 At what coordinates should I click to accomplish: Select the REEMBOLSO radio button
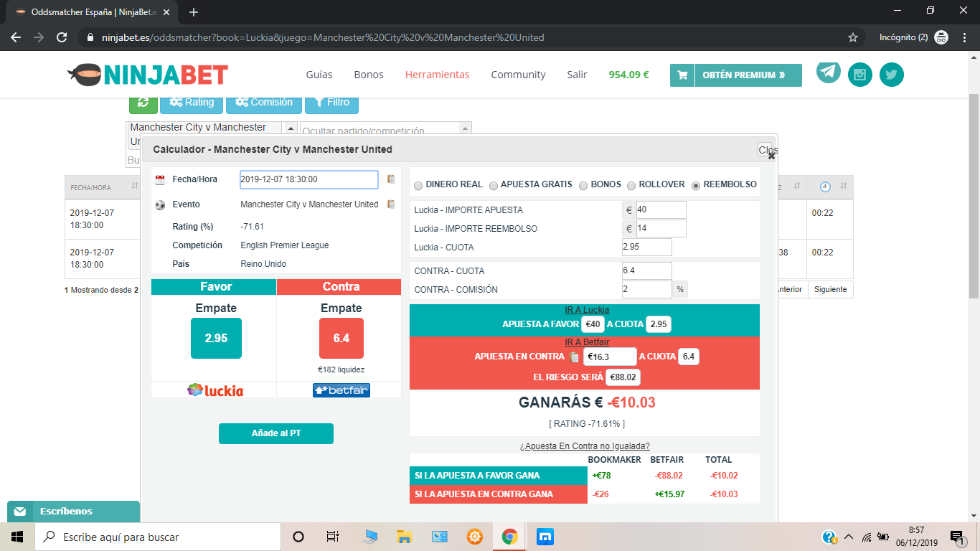tap(696, 185)
